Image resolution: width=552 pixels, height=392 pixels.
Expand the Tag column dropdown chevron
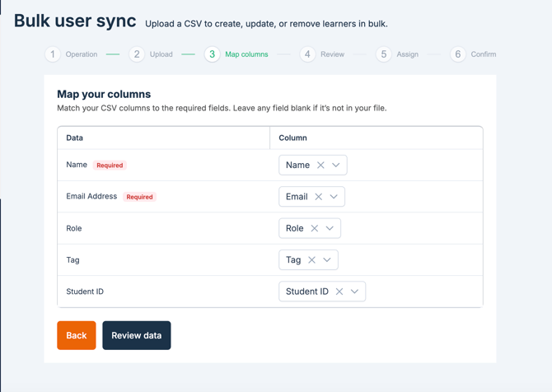(x=327, y=260)
